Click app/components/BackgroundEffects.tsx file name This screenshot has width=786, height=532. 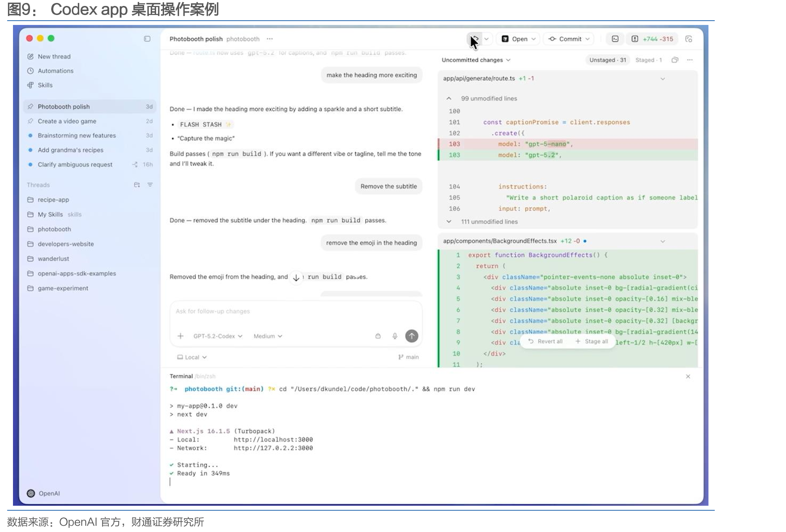coord(499,241)
